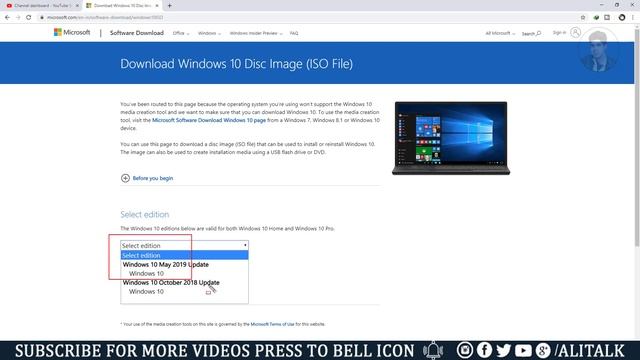Open the Windows menu
The width and height of the screenshot is (640, 360).
tap(209, 33)
